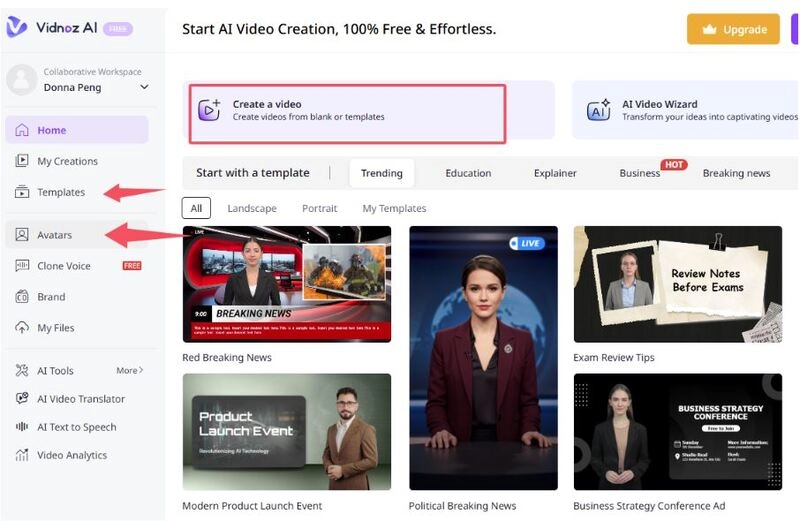Select the Explainer template tab
800x521 pixels.
pos(555,173)
